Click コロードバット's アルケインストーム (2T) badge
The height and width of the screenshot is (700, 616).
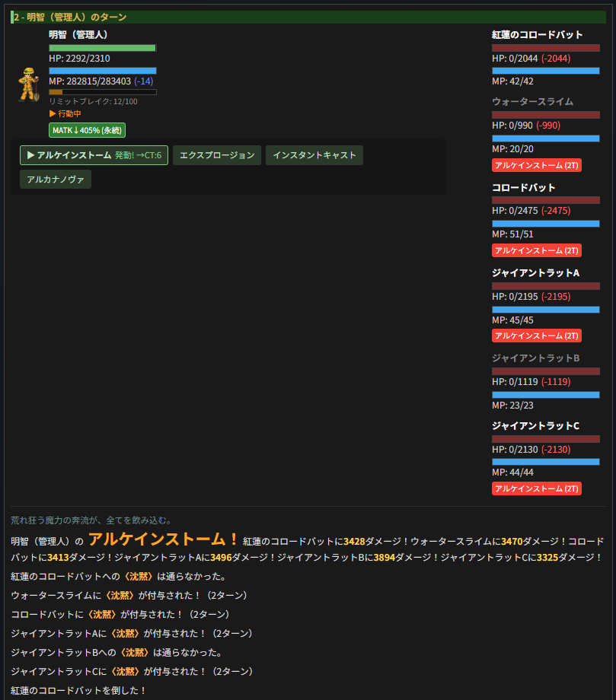(536, 250)
